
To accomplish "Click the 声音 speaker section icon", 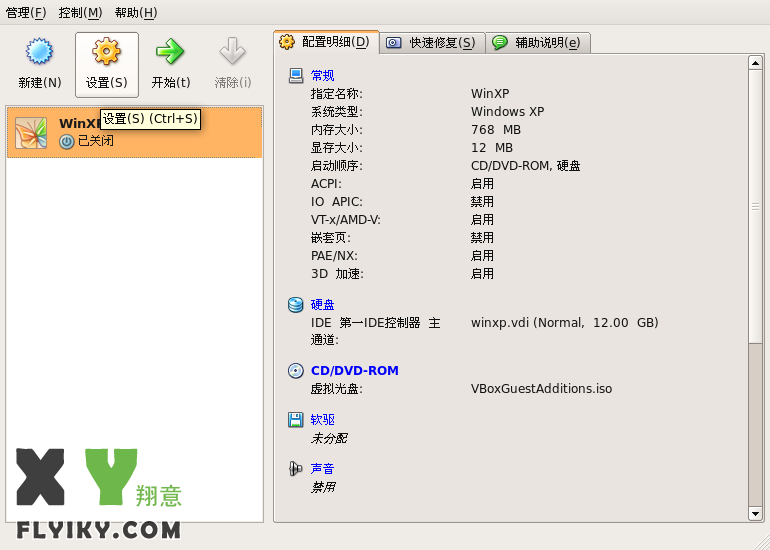I will pos(296,469).
